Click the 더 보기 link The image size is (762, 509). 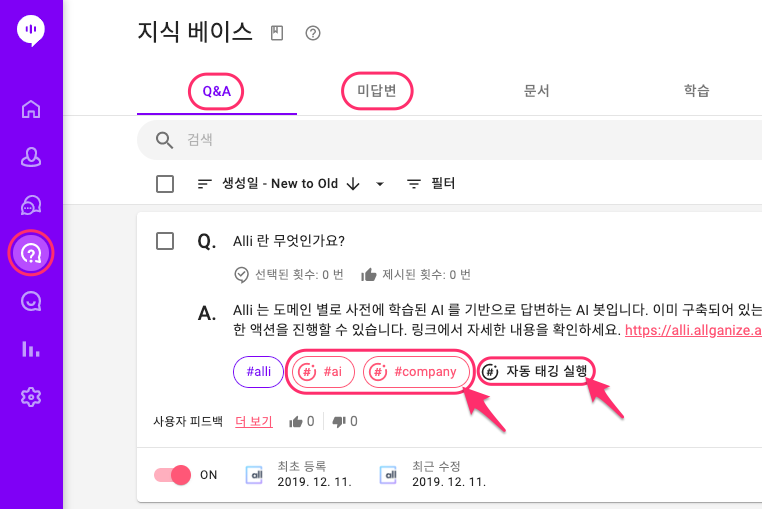click(x=254, y=421)
